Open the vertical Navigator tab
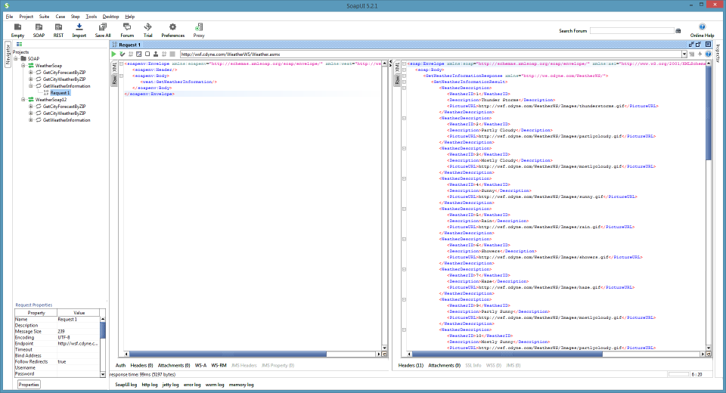 [7, 55]
